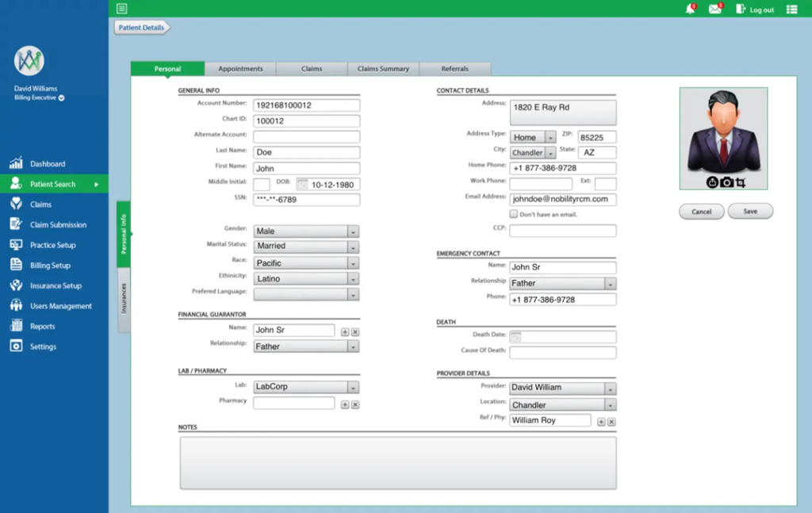This screenshot has width=812, height=513.
Task: Expand the Gender dropdown
Action: click(353, 232)
